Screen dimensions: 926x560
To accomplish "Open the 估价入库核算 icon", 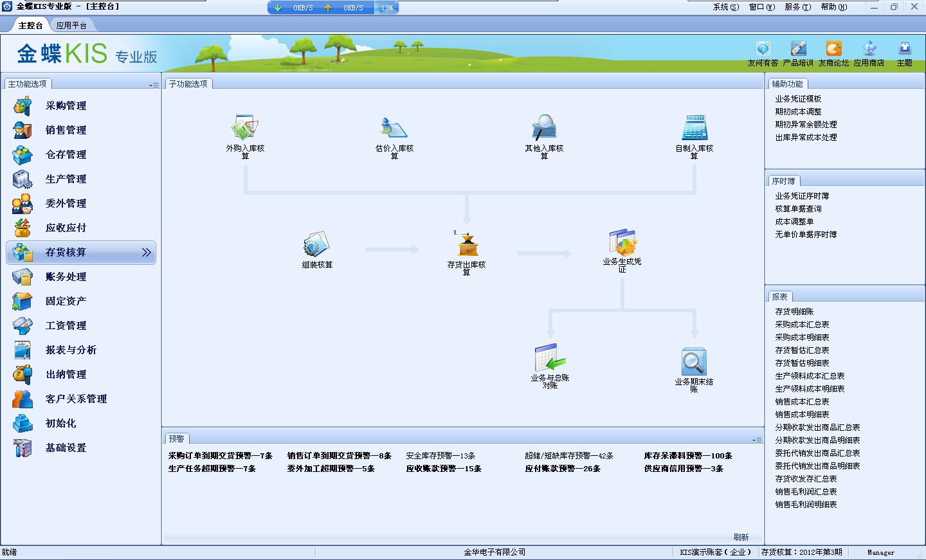I will pyautogui.click(x=394, y=127).
